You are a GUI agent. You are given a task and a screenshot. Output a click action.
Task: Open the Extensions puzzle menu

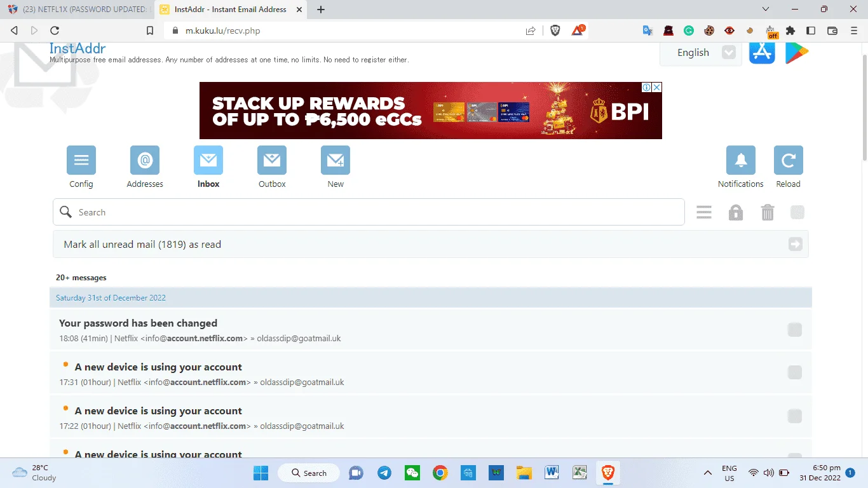tap(790, 30)
